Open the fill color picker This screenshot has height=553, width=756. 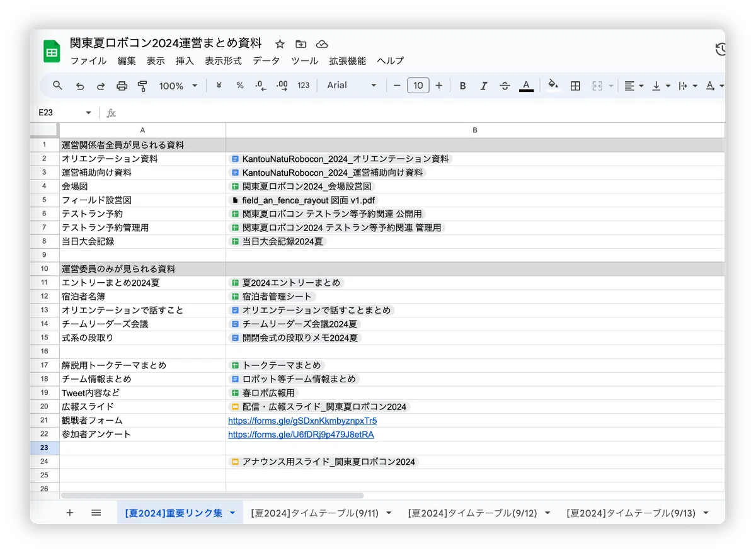(553, 86)
